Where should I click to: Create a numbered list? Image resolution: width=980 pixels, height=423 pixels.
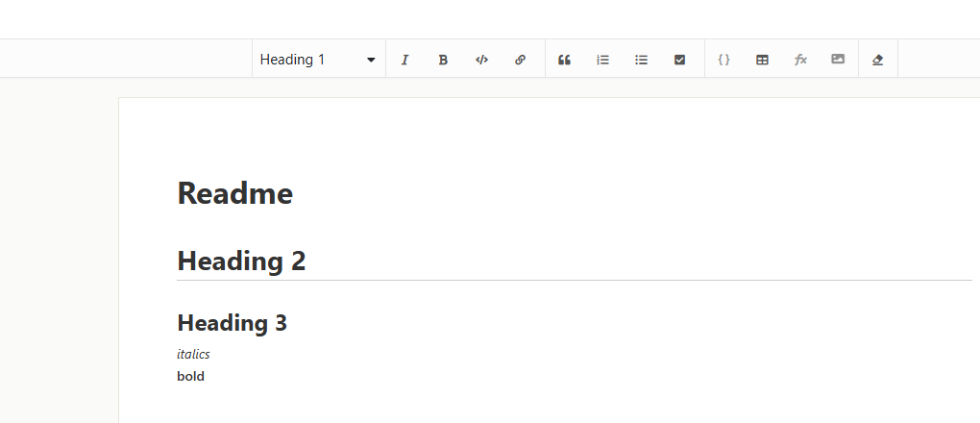click(603, 60)
